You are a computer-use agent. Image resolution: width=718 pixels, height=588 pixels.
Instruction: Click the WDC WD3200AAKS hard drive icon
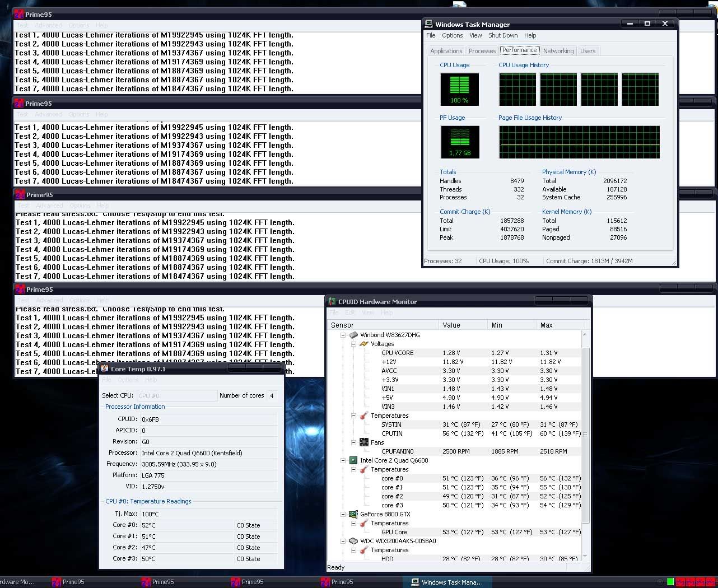tap(353, 541)
